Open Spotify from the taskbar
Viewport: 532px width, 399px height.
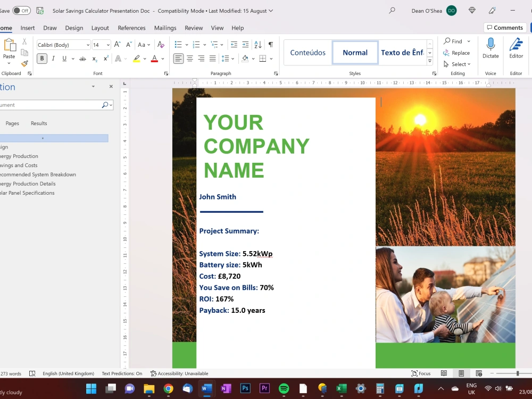click(x=284, y=388)
